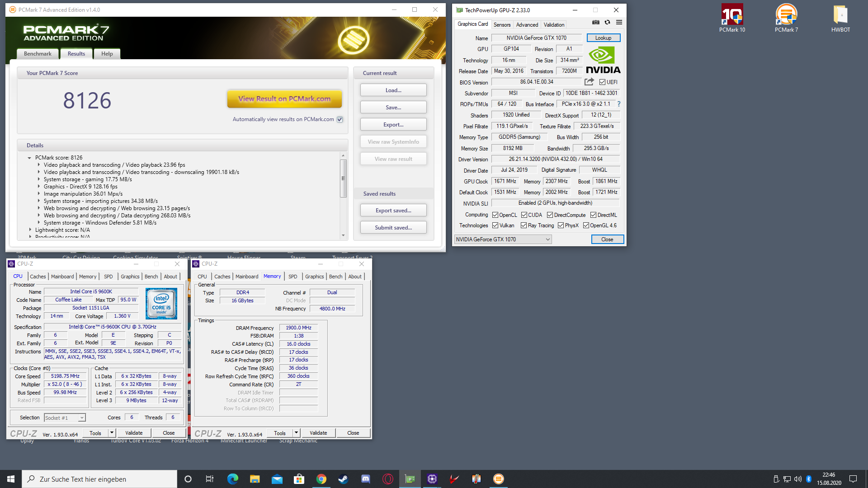Click the PCMark 7 taskbar icon

coord(498,479)
